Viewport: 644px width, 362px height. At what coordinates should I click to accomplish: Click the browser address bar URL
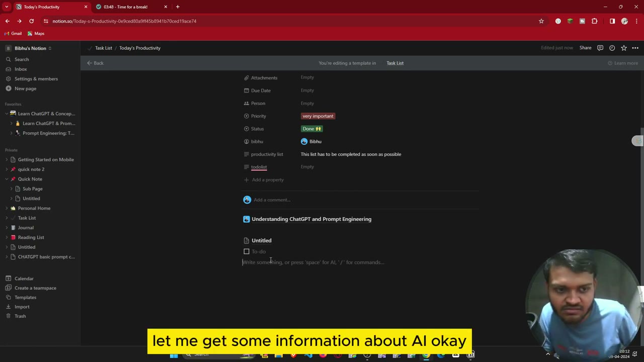124,21
